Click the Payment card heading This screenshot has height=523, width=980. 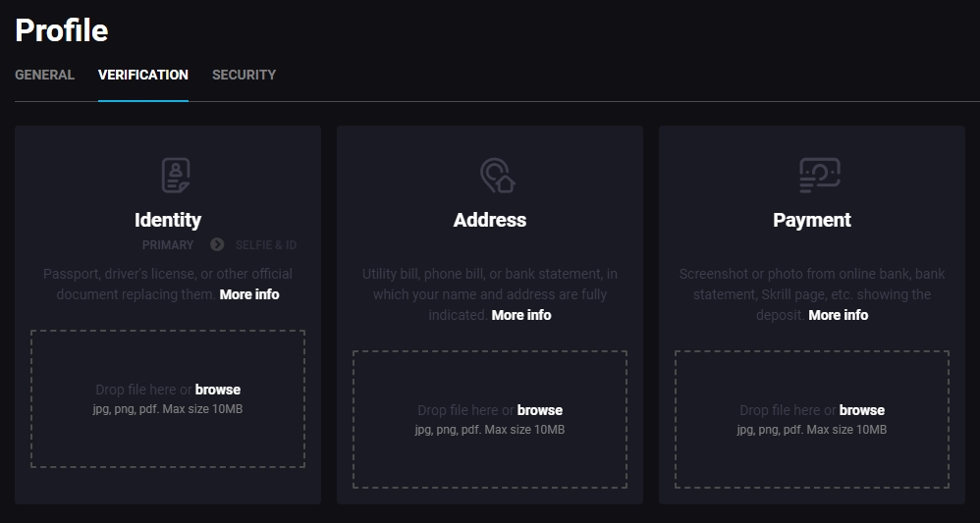(x=812, y=220)
